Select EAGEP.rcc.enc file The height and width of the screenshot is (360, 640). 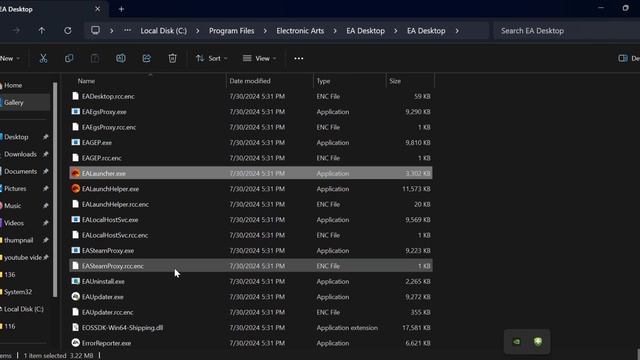251,158
